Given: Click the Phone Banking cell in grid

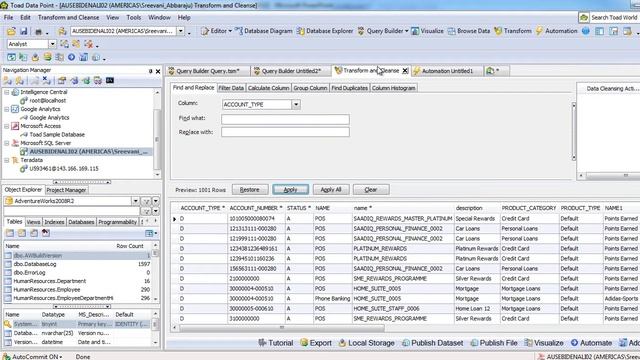Looking at the screenshot, I should tap(332, 299).
